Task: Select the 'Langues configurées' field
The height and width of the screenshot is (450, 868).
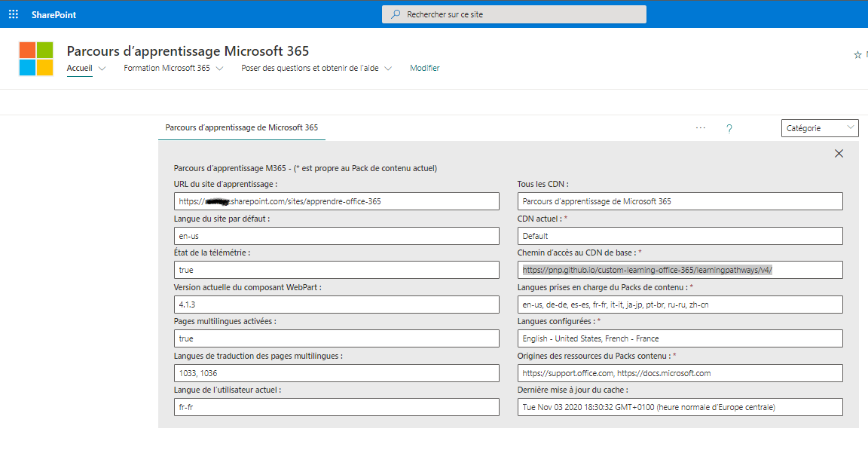Action: 680,338
